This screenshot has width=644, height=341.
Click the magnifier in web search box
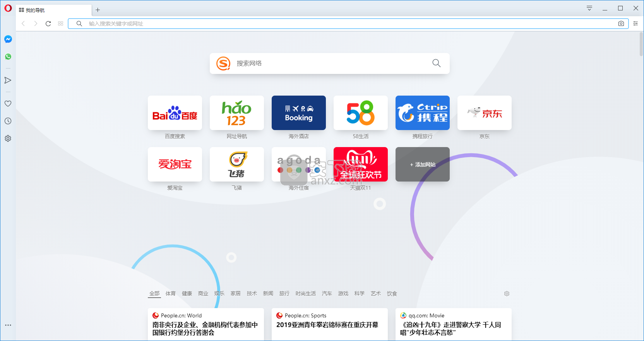[436, 63]
